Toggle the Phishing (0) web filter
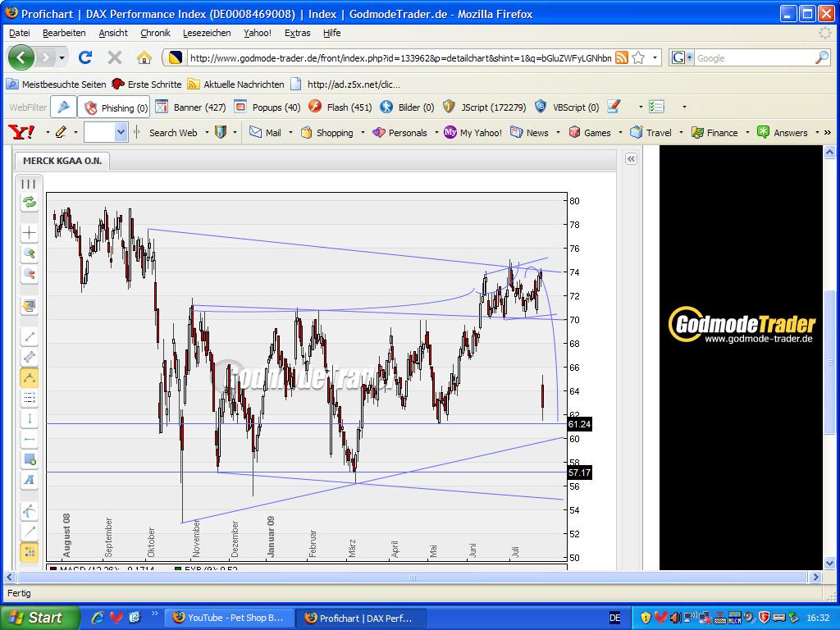This screenshot has height=630, width=840. click(115, 107)
